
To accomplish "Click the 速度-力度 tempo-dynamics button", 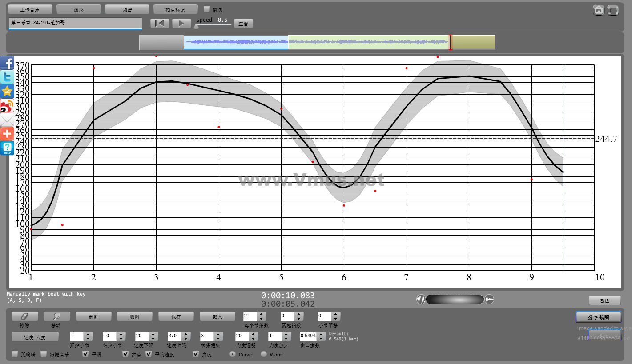I will point(35,337).
